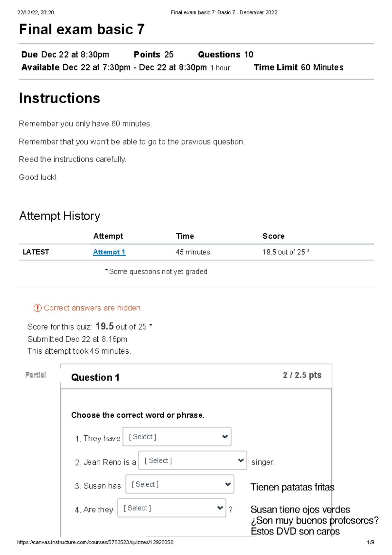Image resolution: width=392 pixels, height=555 pixels.
Task: Click the '19.5 out of 25' score cell
Action: tap(286, 252)
